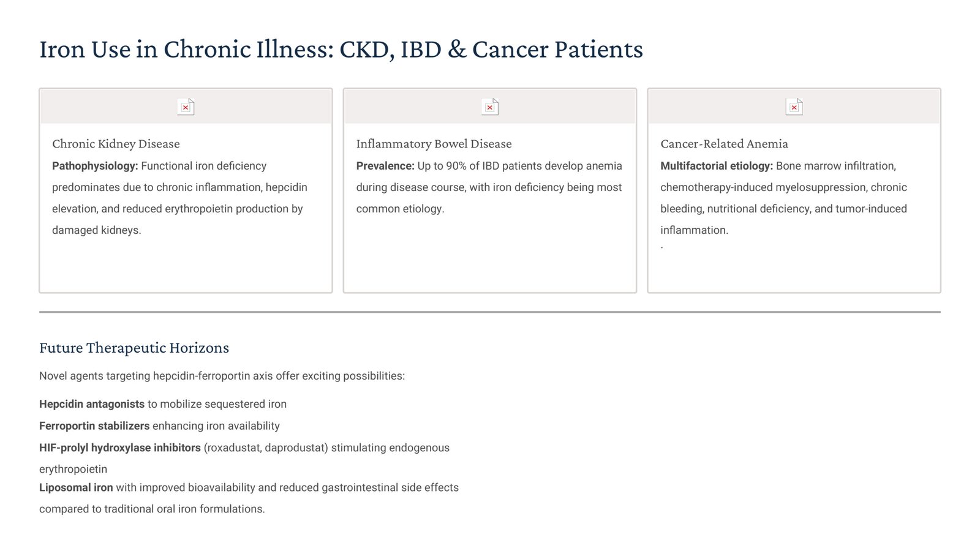Select the Multifactorial etiology bold text

(717, 166)
